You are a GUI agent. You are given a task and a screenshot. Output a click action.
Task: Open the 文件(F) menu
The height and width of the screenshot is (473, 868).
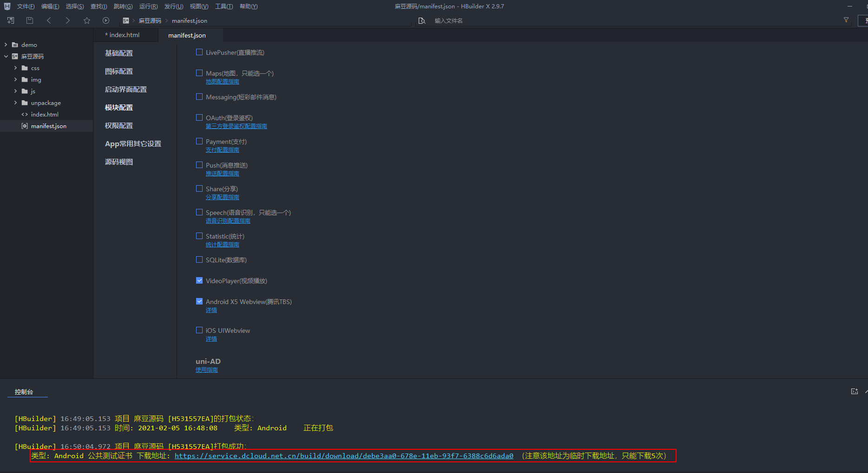26,6
